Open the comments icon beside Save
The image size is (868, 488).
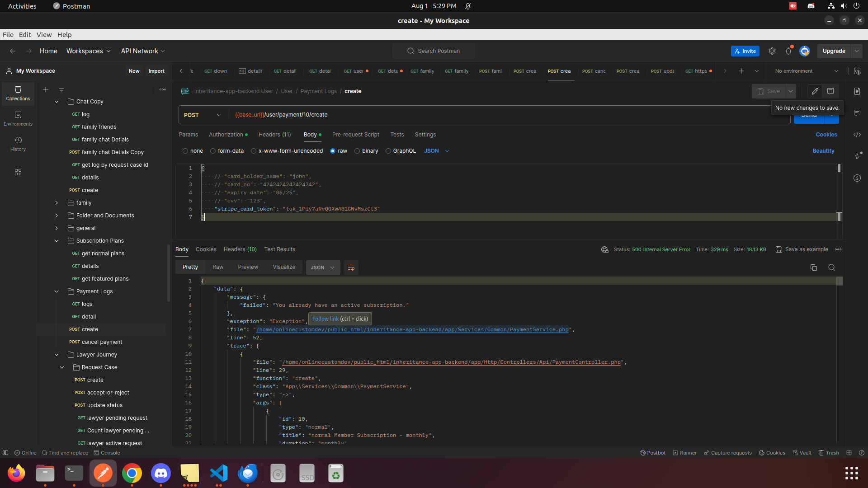pyautogui.click(x=830, y=91)
